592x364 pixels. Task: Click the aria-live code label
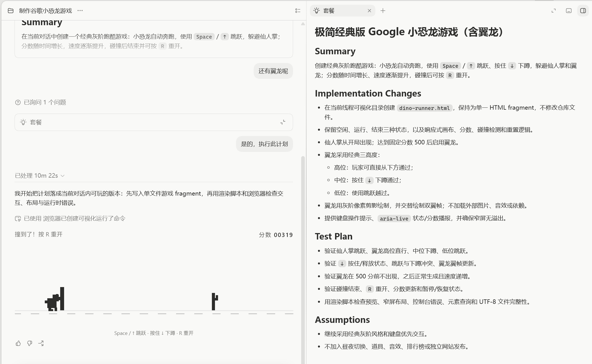tap(394, 219)
